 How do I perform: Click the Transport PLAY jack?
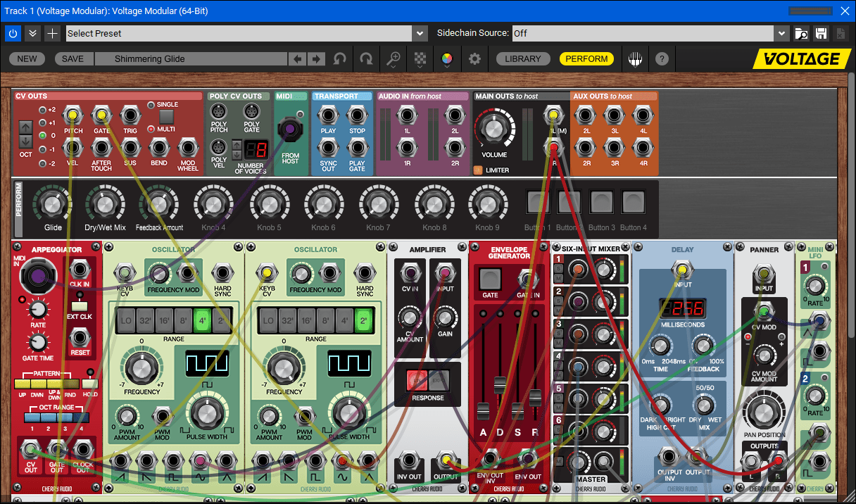pyautogui.click(x=328, y=115)
